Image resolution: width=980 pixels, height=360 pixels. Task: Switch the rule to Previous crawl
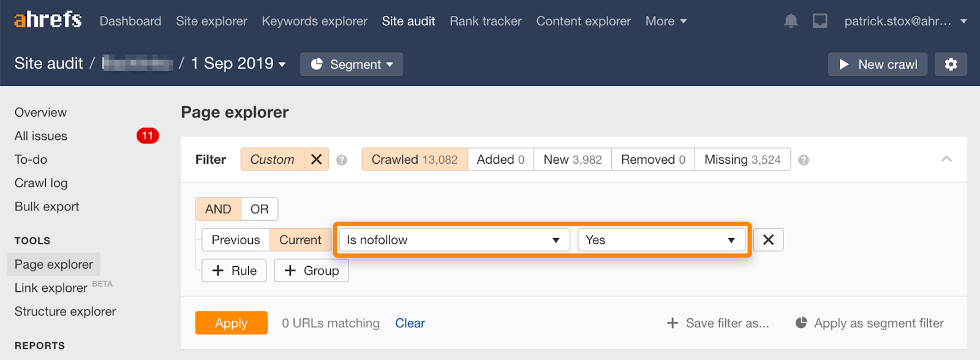tap(235, 240)
